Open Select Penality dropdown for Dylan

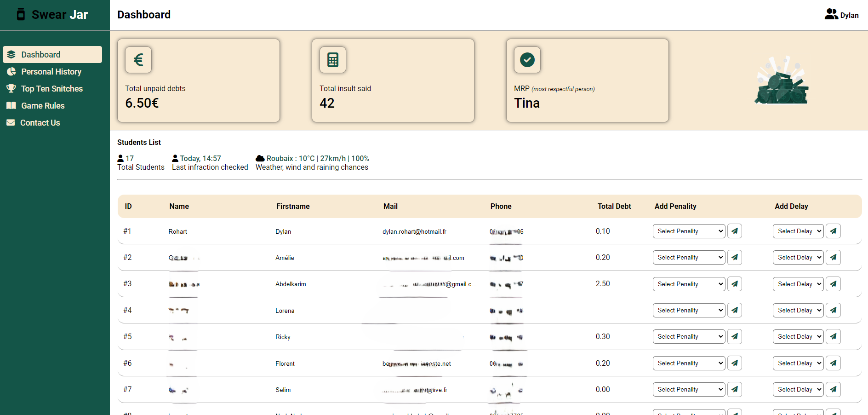coord(689,231)
